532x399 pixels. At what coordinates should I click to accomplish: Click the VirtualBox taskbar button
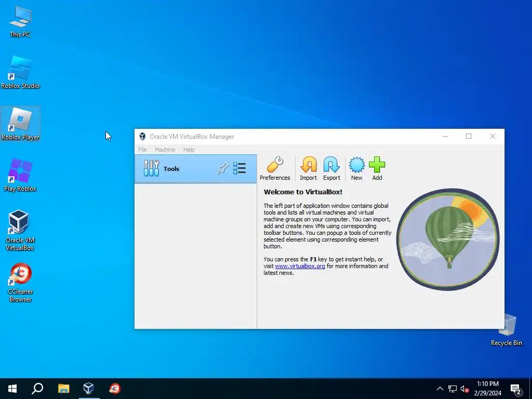click(89, 389)
